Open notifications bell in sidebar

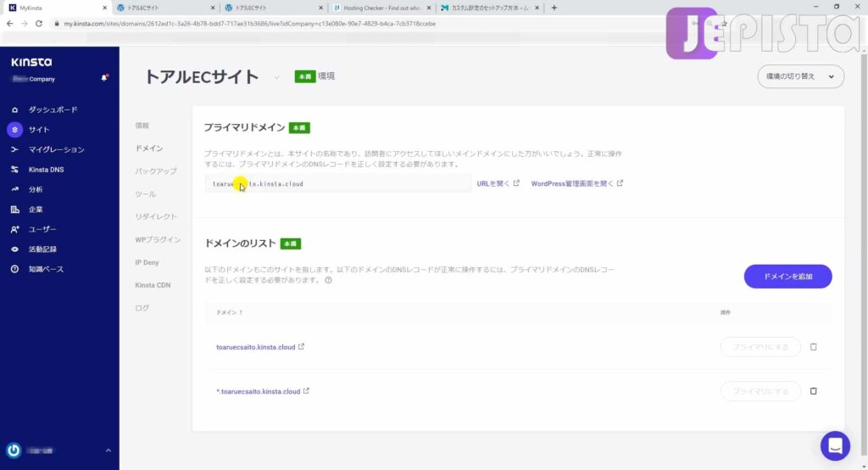104,77
